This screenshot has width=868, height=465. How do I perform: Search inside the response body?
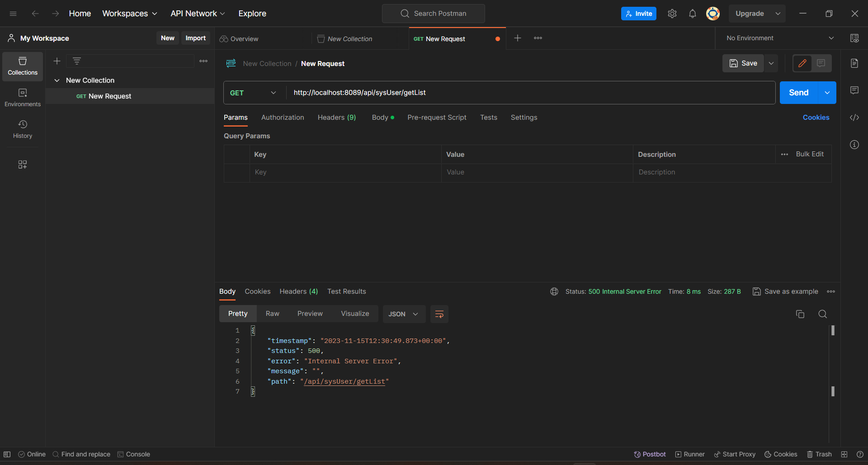(823, 314)
